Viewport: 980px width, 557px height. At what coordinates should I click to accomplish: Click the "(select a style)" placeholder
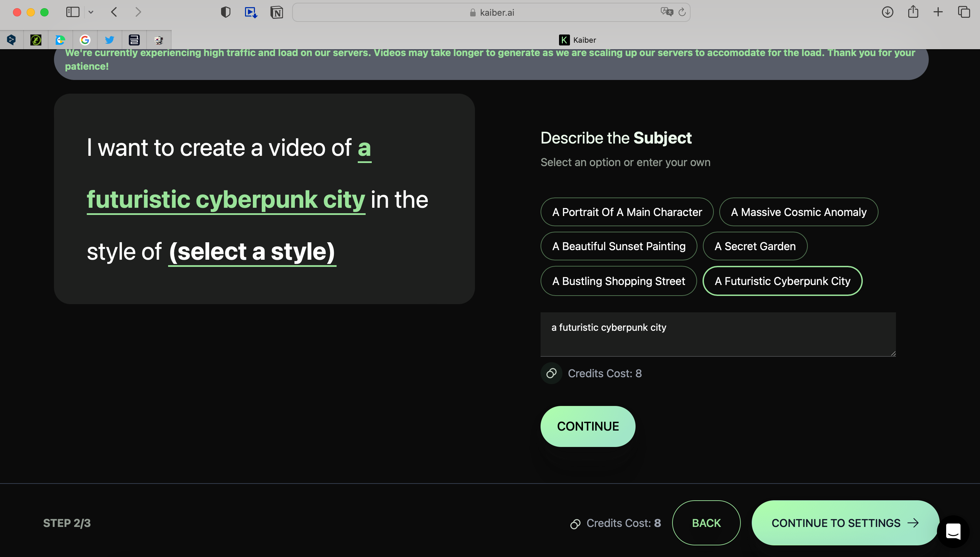point(252,252)
